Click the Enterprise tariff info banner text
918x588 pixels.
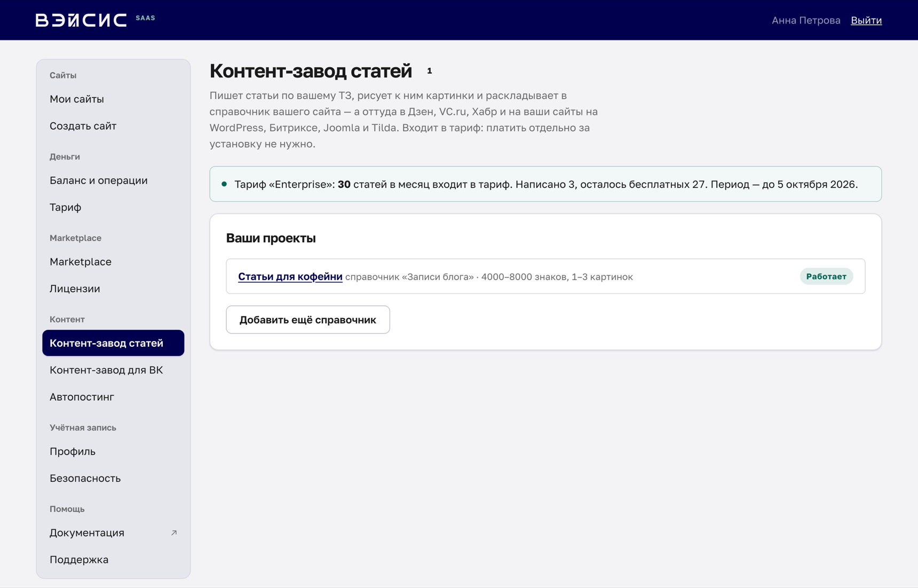pyautogui.click(x=546, y=184)
